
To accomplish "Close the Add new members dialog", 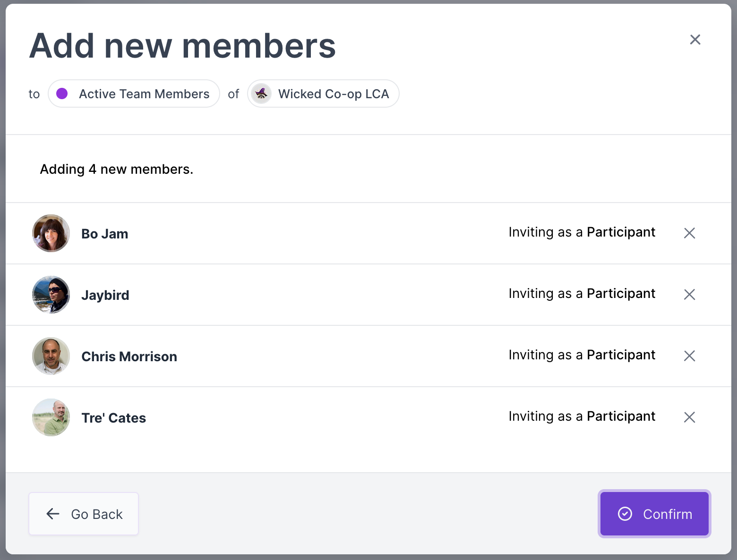I will tap(695, 40).
